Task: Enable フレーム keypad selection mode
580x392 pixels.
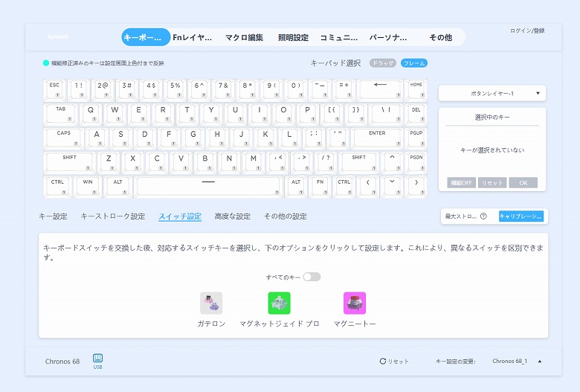Action: point(414,63)
